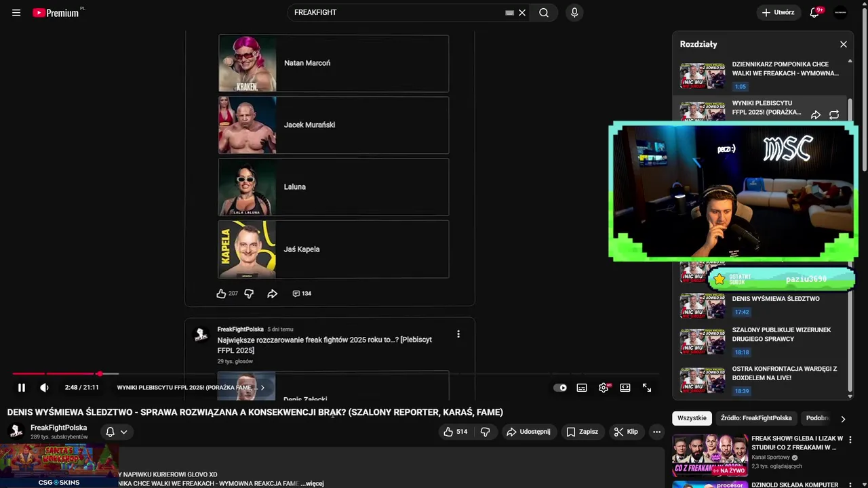Click into FREAKFIGHT search input field

tap(397, 12)
